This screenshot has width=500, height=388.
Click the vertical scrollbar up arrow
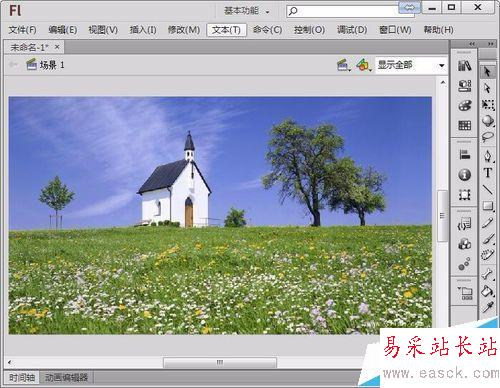click(443, 83)
